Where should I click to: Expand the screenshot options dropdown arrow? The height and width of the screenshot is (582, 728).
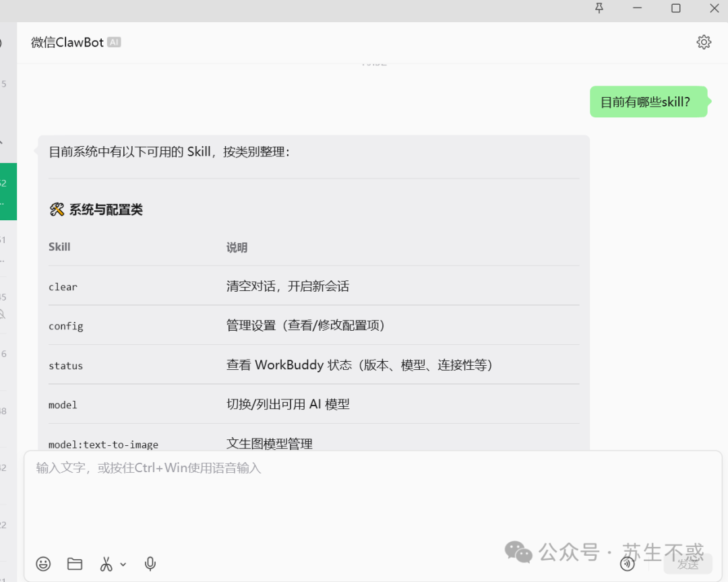(x=123, y=564)
